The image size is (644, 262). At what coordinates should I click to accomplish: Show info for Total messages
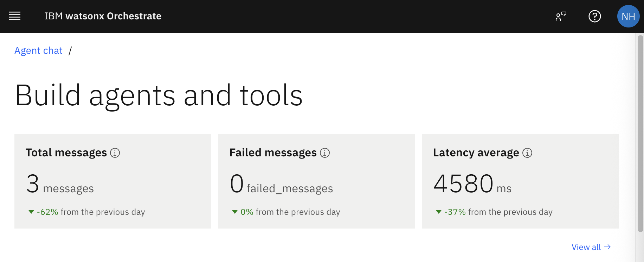click(115, 153)
